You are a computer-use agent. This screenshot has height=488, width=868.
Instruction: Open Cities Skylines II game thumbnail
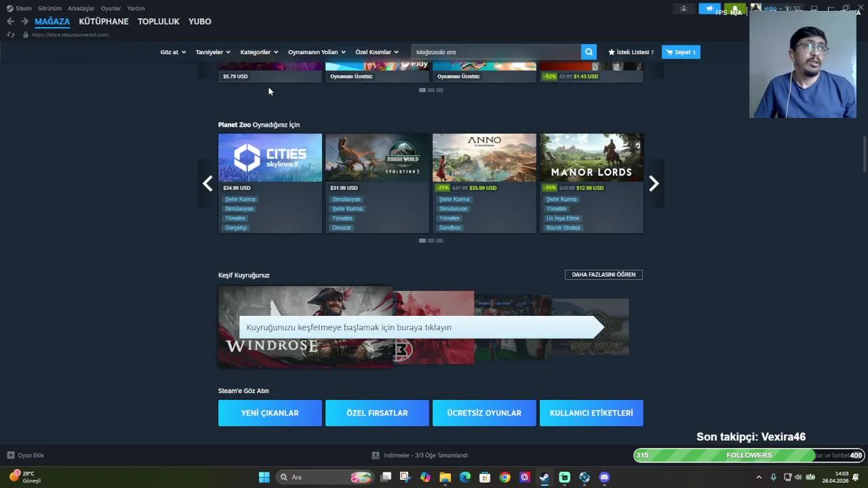click(270, 157)
